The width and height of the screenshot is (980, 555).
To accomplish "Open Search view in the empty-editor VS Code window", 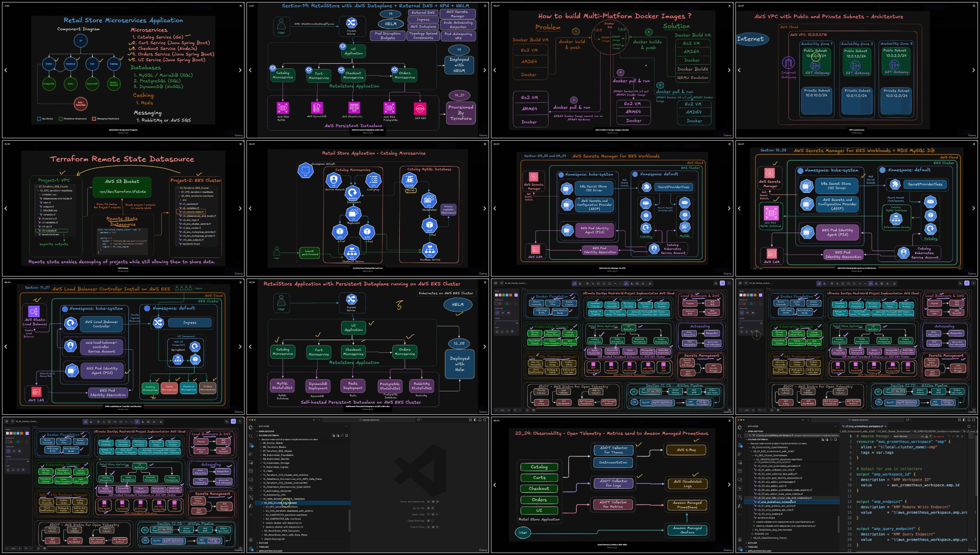I will tap(251, 436).
